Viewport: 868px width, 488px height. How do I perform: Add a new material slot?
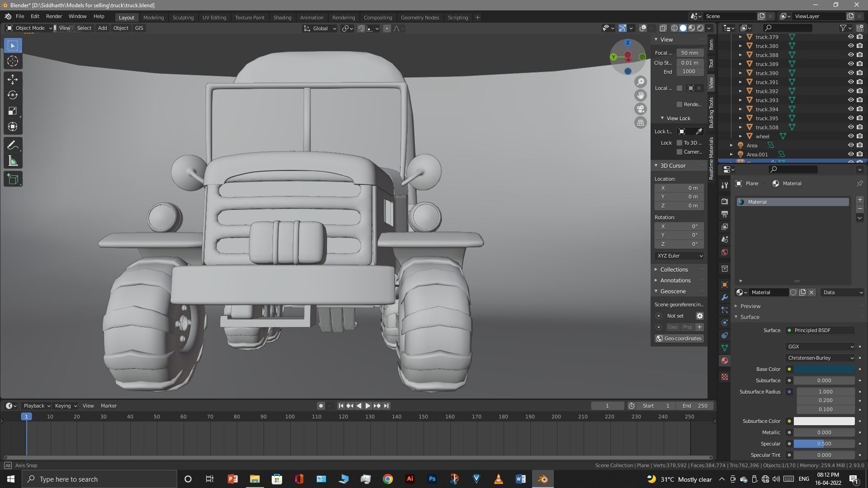click(x=859, y=200)
